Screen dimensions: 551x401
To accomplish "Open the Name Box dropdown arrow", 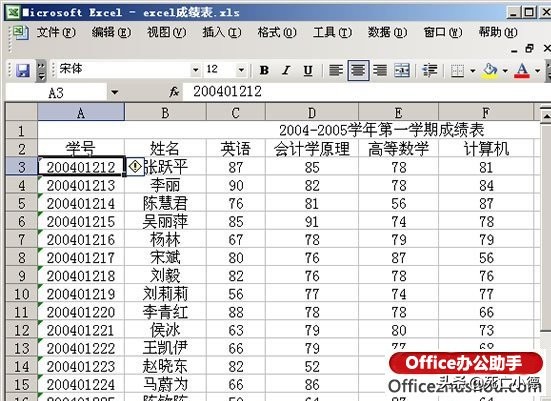I will [115, 93].
